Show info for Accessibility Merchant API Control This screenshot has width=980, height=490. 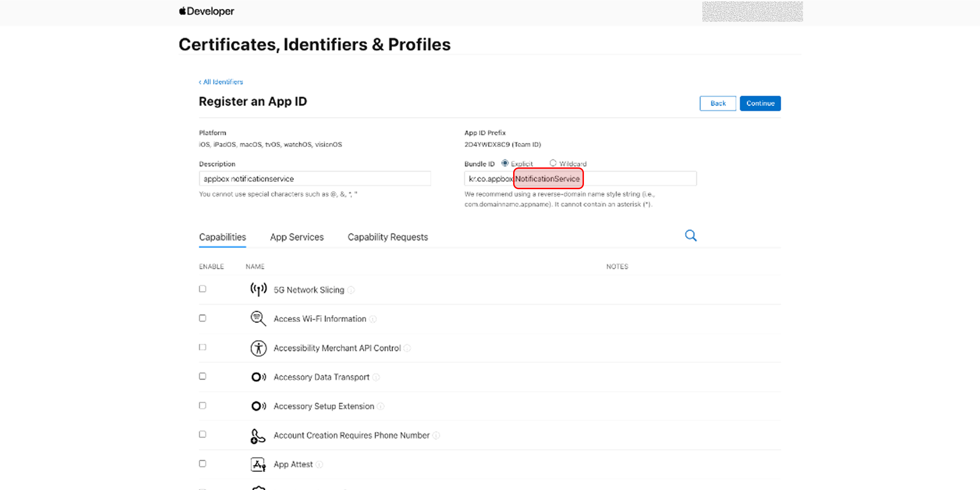tap(407, 348)
